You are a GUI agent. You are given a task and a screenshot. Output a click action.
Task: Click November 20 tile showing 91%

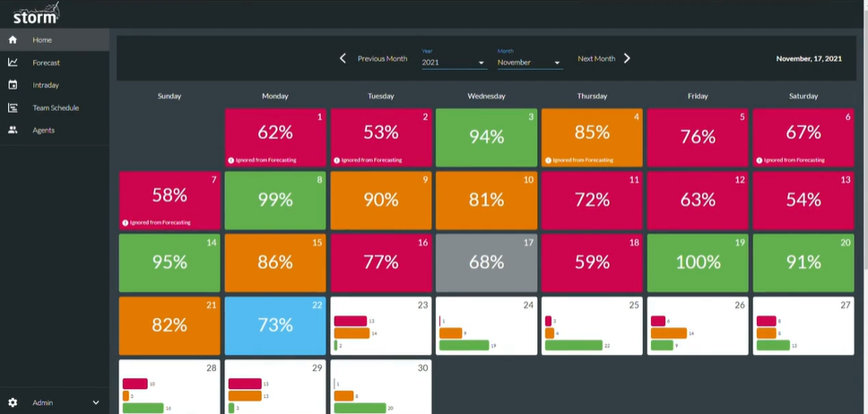[803, 263]
